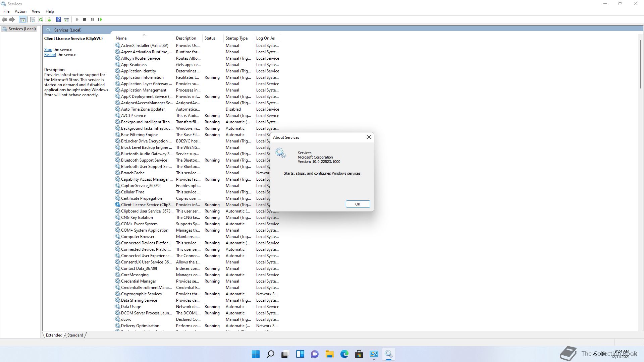Select the AVCTP service row
This screenshot has width=644, height=362.
pyautogui.click(x=197, y=116)
